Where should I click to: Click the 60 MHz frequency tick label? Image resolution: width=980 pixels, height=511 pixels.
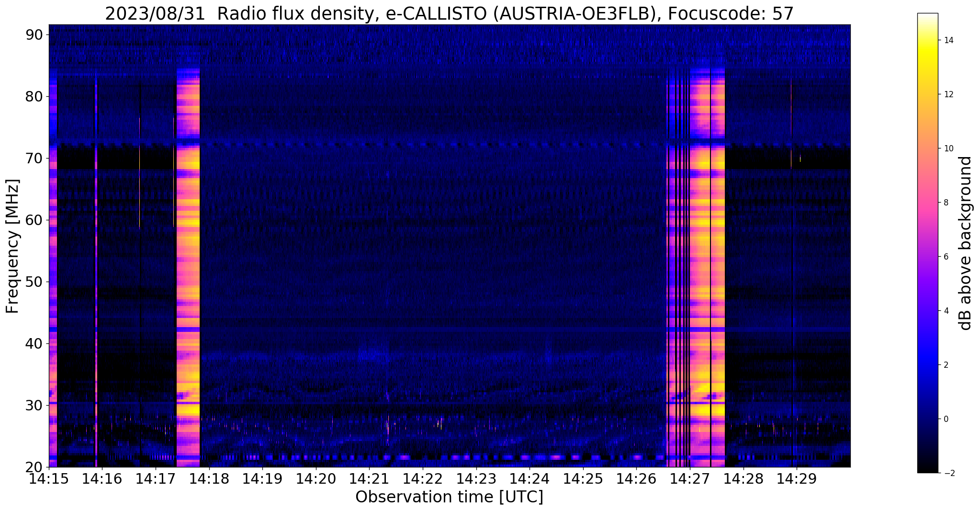click(x=34, y=220)
